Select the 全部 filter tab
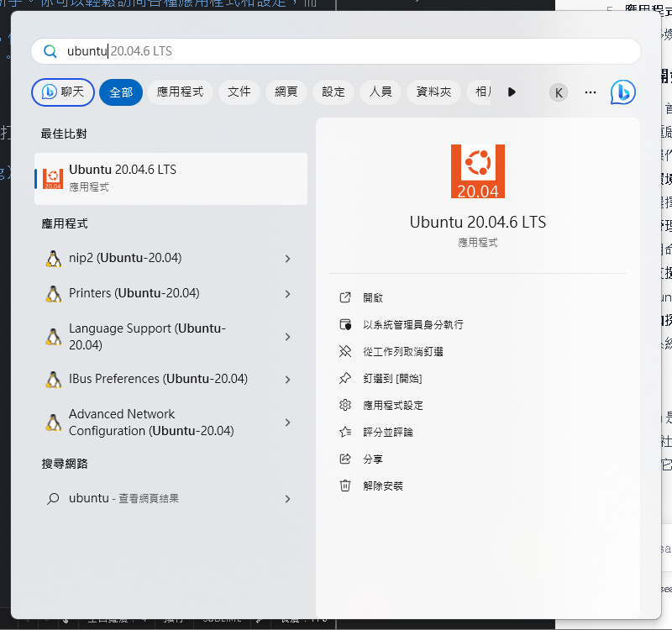Screen dimensions: 672x630 [x=121, y=92]
